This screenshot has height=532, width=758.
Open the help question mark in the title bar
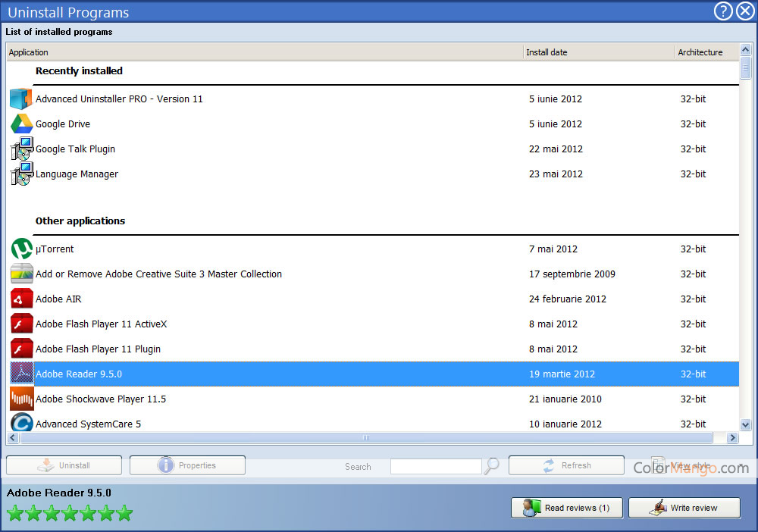[722, 11]
